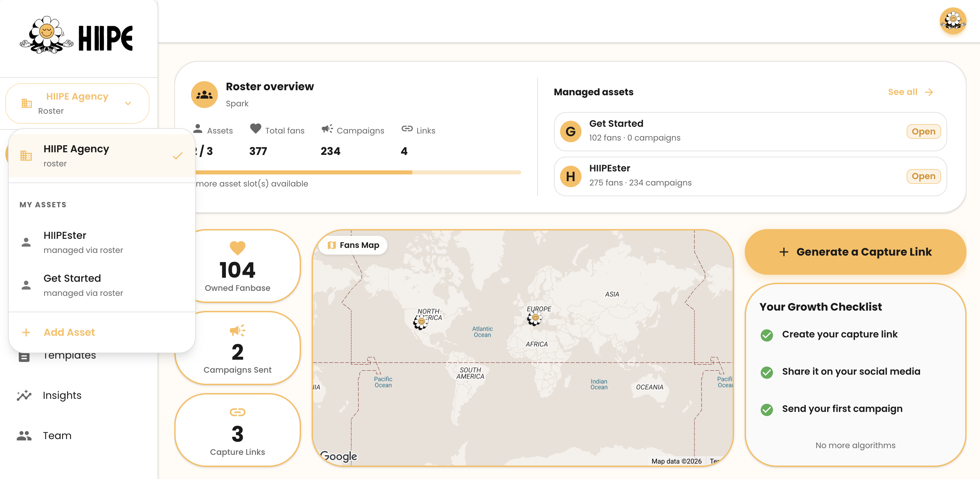Click the See all arrow icon
The height and width of the screenshot is (479, 980).
(929, 92)
